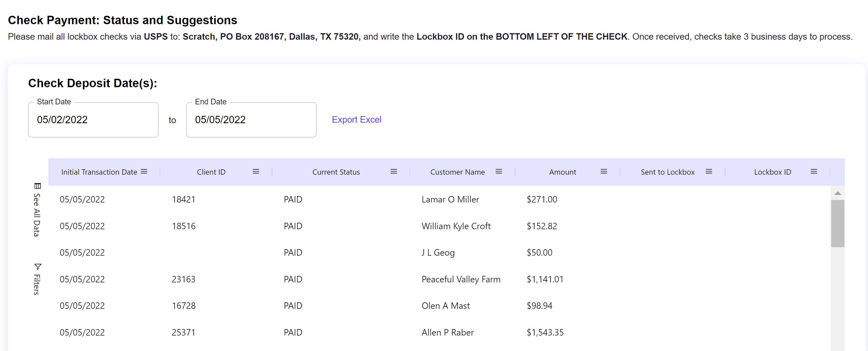This screenshot has width=868, height=351.
Task: Open Initial Transaction Date column menu icon
Action: tap(144, 172)
